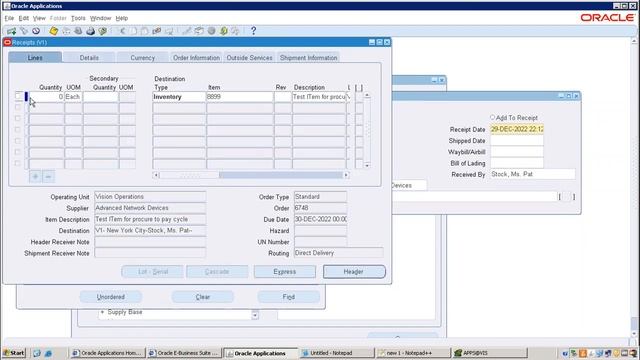Click the Quantity field of first line
This screenshot has height=360, width=640.
(x=47, y=97)
